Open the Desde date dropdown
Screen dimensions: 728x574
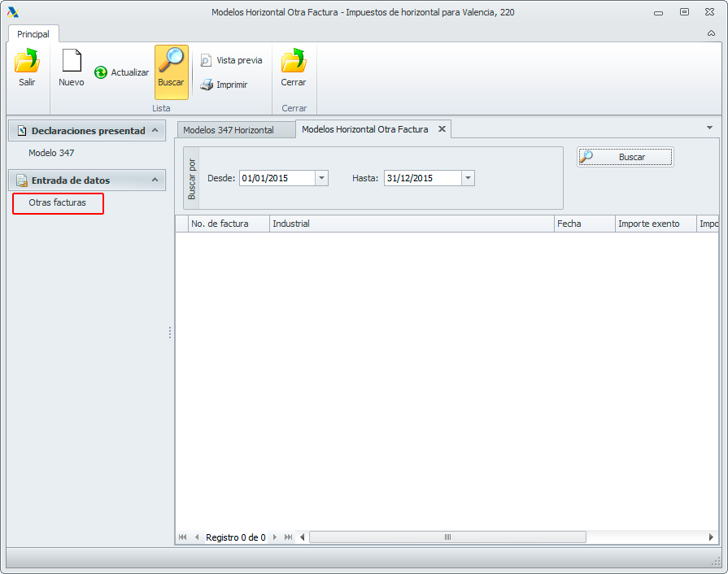click(321, 178)
